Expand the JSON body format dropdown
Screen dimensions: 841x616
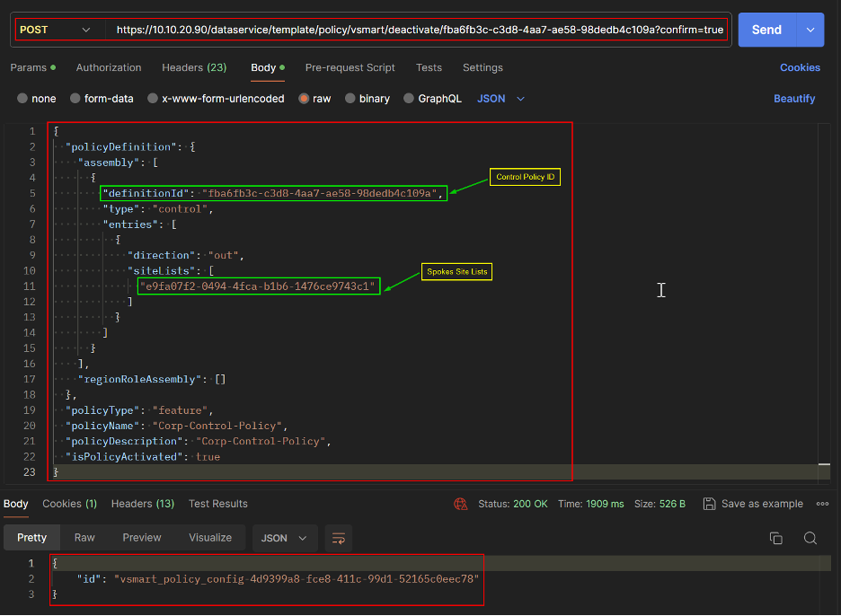500,99
